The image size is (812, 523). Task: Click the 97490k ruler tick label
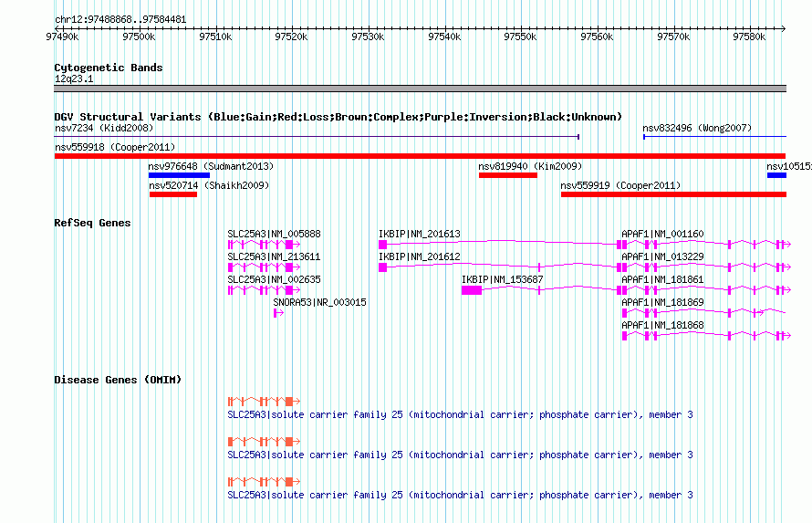(x=62, y=37)
